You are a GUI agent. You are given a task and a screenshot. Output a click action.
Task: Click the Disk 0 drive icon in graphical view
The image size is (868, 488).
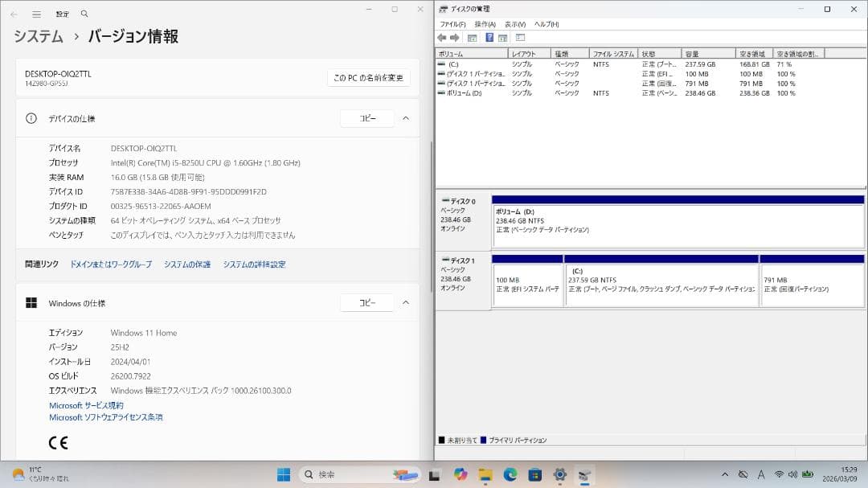click(x=445, y=200)
